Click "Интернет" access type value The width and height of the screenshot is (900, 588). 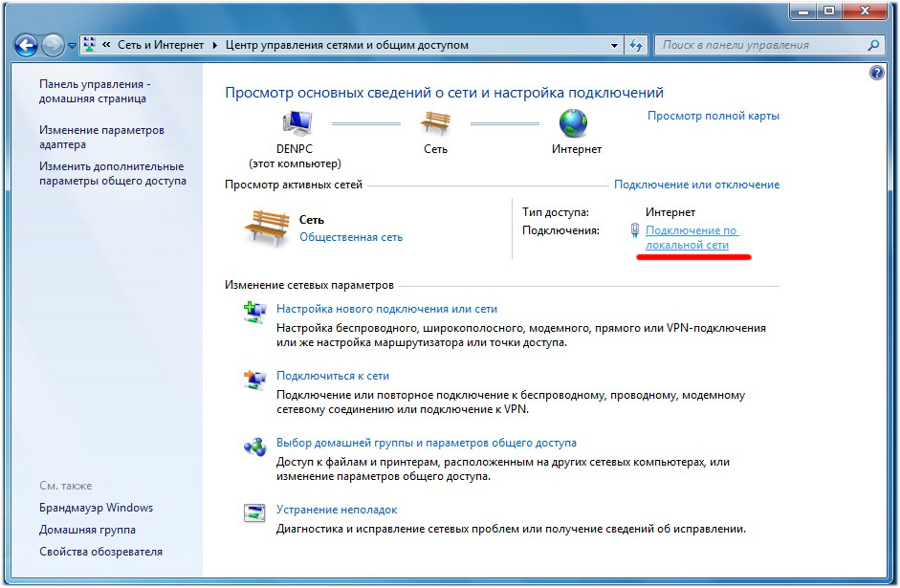(x=670, y=212)
